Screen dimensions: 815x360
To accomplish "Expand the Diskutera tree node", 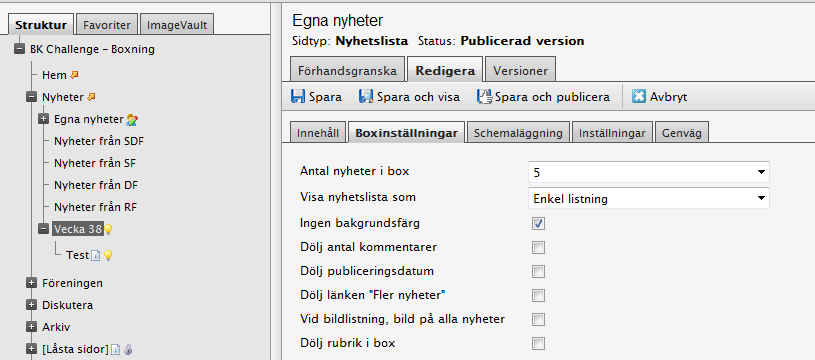I will tap(32, 305).
